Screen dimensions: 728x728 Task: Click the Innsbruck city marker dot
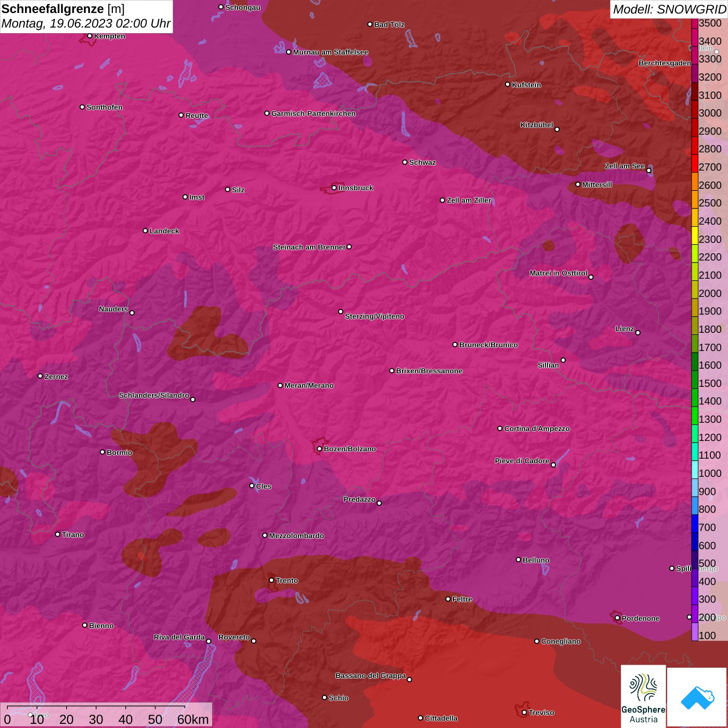334,188
